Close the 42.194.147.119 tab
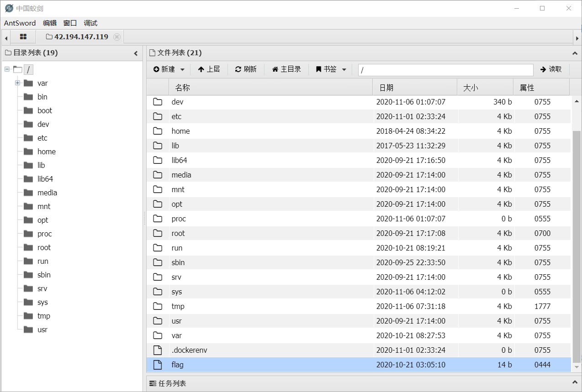582x392 pixels. tap(117, 37)
